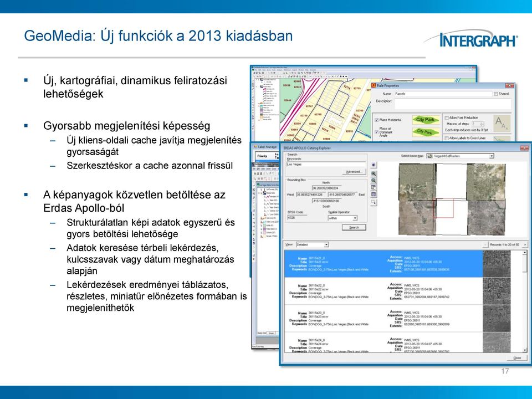Go to previous records page arrow
This screenshot has height=399, width=532.
click(x=485, y=244)
